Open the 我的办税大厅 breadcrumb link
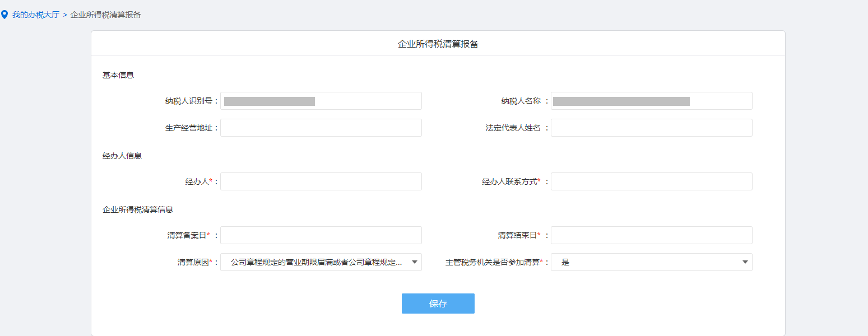Image resolution: width=868 pixels, height=336 pixels. coord(35,15)
